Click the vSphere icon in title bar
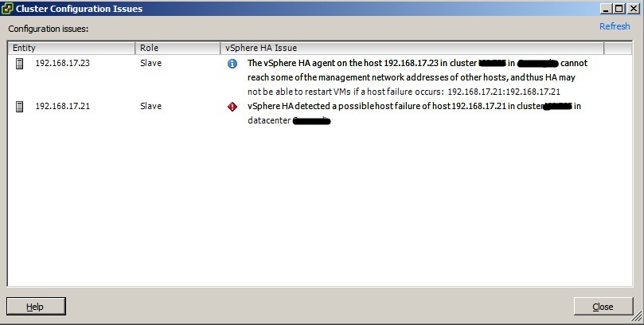The height and width of the screenshot is (325, 644). pos(8,8)
